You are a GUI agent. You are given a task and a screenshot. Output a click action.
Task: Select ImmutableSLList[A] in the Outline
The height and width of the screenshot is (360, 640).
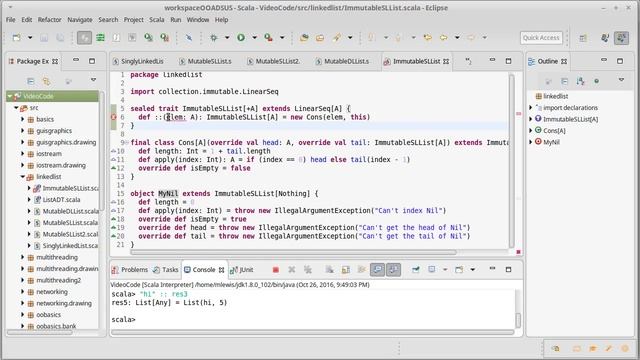pyautogui.click(x=570, y=119)
